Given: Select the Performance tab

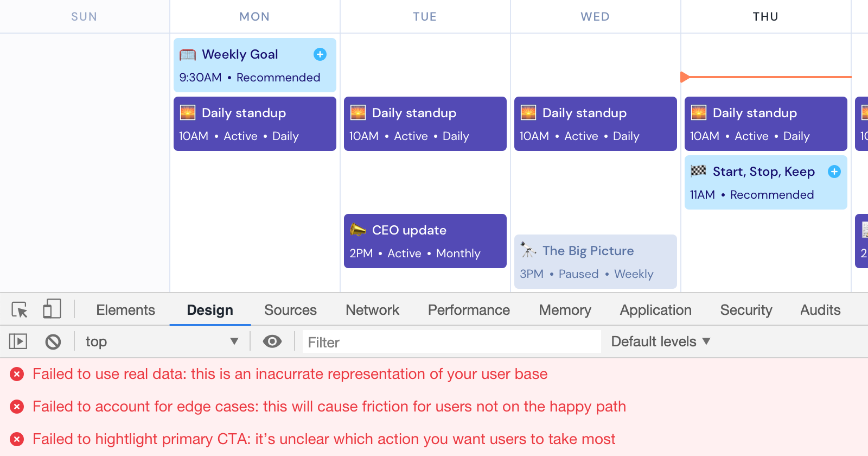Looking at the screenshot, I should pyautogui.click(x=469, y=310).
